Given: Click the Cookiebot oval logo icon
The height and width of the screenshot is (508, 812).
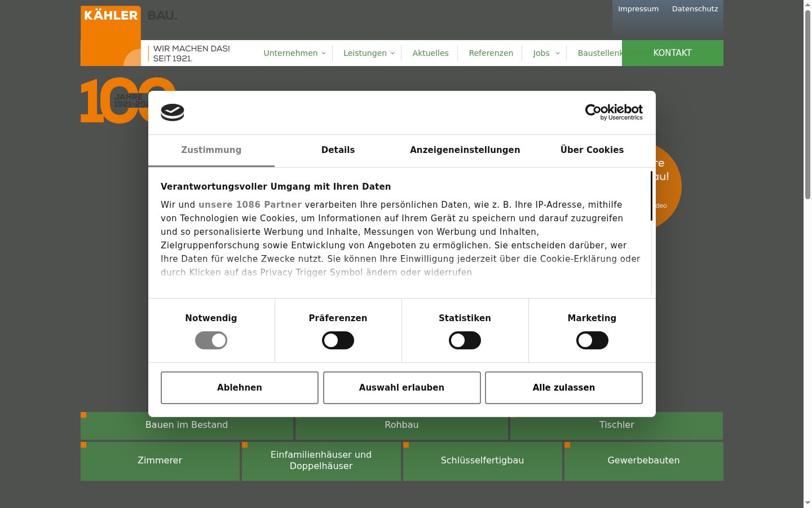Looking at the screenshot, I should click(173, 112).
